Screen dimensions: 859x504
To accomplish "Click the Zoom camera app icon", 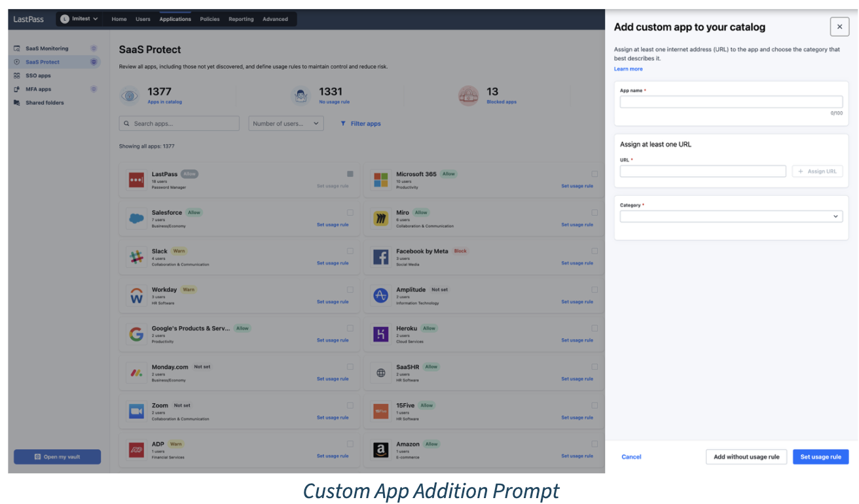I will (x=136, y=412).
